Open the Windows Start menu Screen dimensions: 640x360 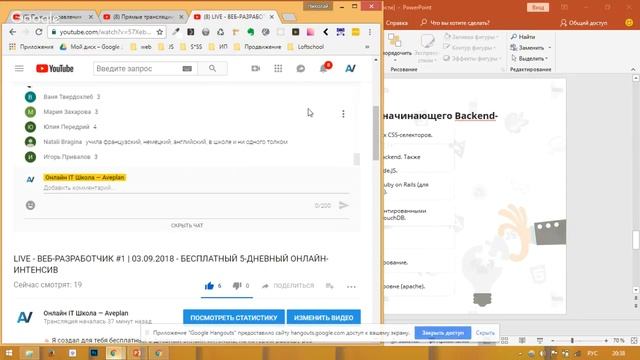9,353
